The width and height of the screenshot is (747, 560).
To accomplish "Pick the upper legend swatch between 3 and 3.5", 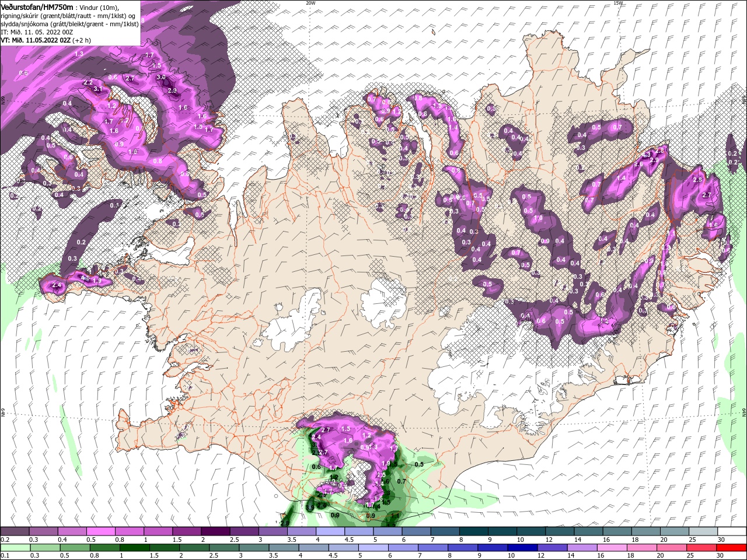I will pos(273,531).
